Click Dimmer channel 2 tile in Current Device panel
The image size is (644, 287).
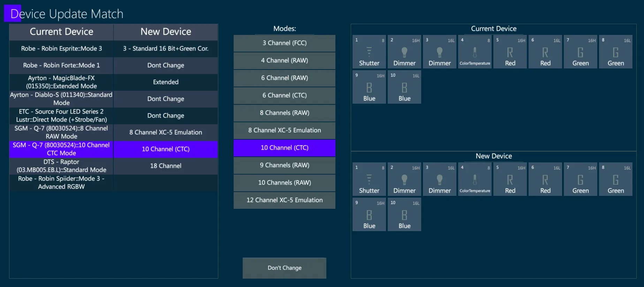pyautogui.click(x=404, y=52)
